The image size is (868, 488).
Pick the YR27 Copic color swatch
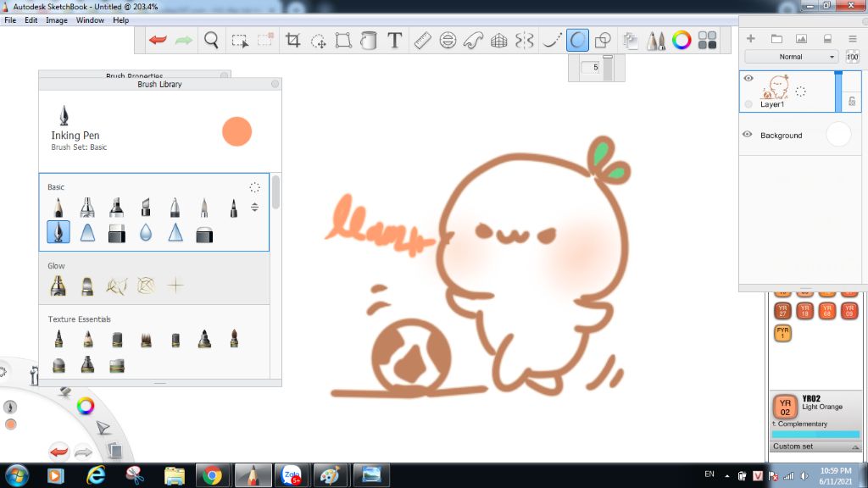tap(782, 310)
